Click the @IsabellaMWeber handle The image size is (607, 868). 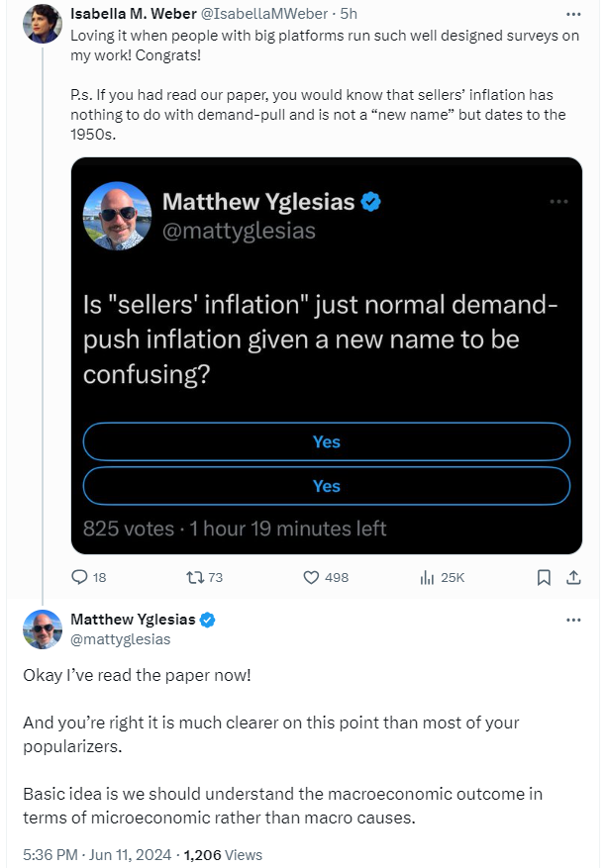(x=263, y=14)
